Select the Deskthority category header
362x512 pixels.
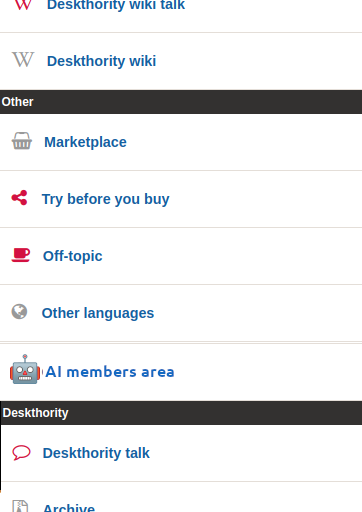(181, 413)
